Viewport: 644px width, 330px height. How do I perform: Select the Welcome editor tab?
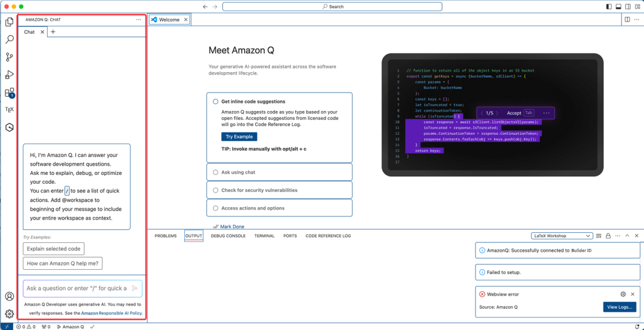(169, 19)
